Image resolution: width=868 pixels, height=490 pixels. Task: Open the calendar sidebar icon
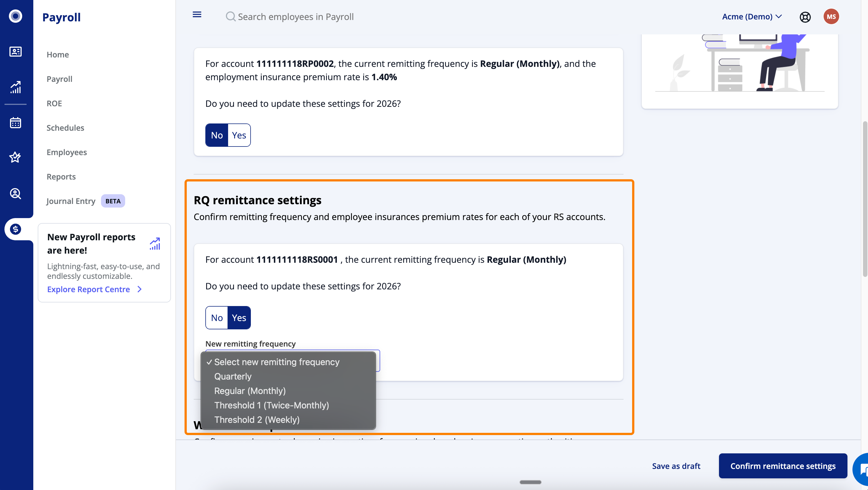pos(16,123)
